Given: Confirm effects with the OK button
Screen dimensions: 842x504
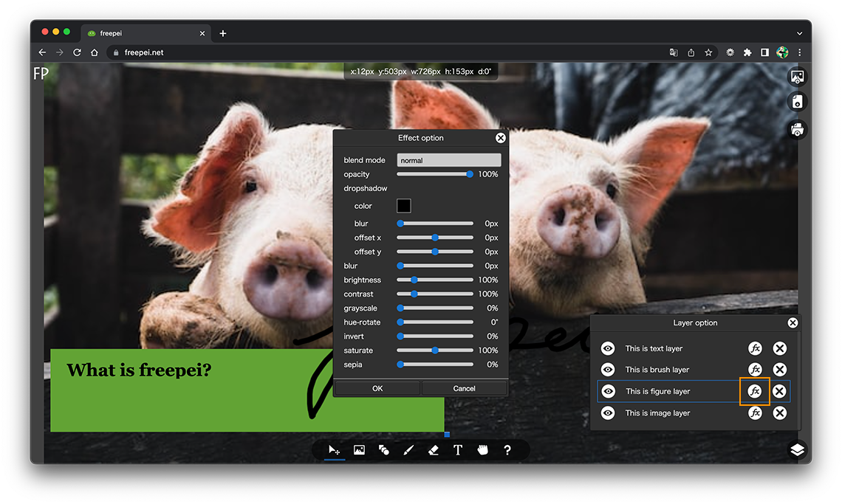Looking at the screenshot, I should (377, 389).
